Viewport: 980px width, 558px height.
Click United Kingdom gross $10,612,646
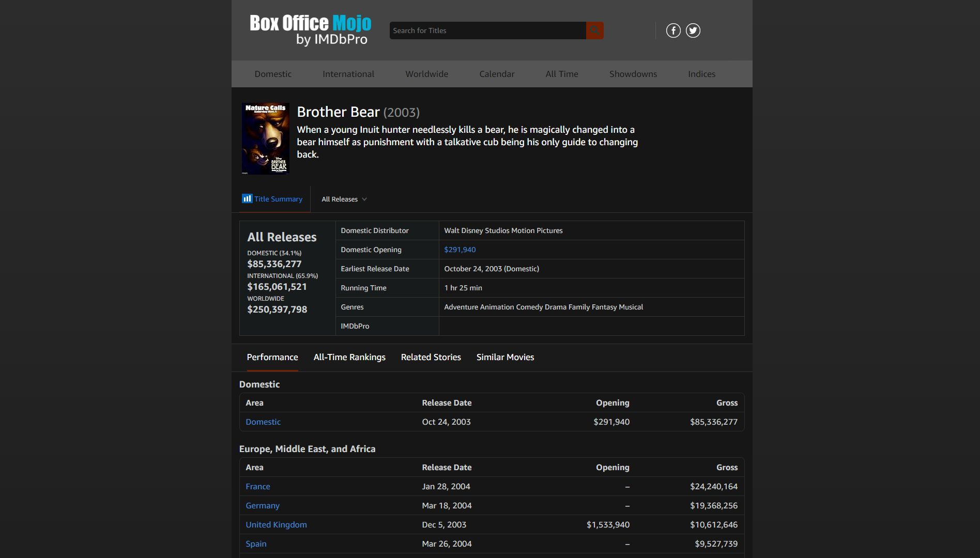coord(714,524)
